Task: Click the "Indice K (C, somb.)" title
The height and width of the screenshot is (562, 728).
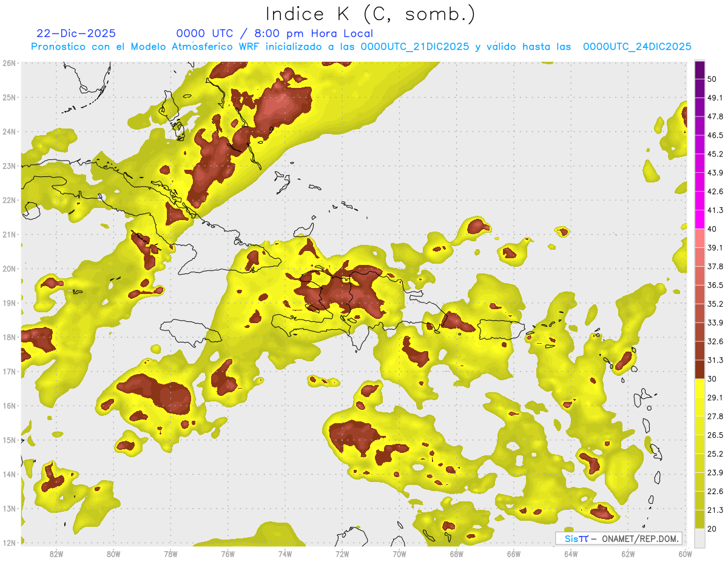Action: (371, 14)
